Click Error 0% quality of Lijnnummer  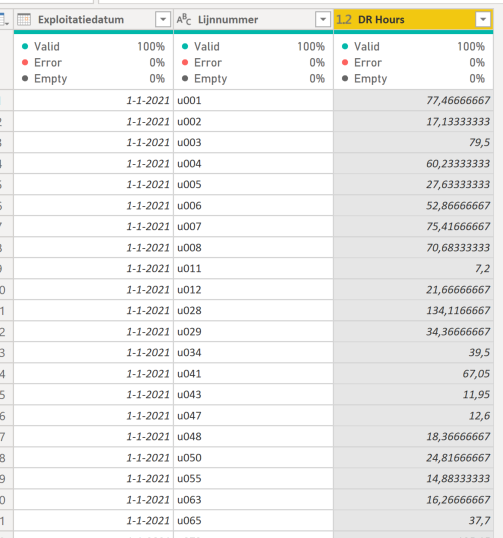(253, 62)
